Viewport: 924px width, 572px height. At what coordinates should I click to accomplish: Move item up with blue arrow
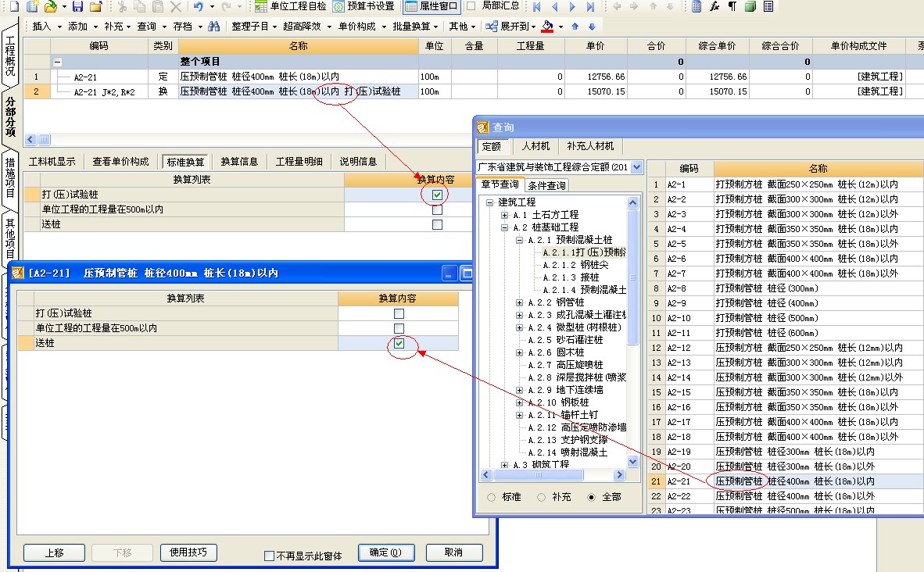[575, 27]
